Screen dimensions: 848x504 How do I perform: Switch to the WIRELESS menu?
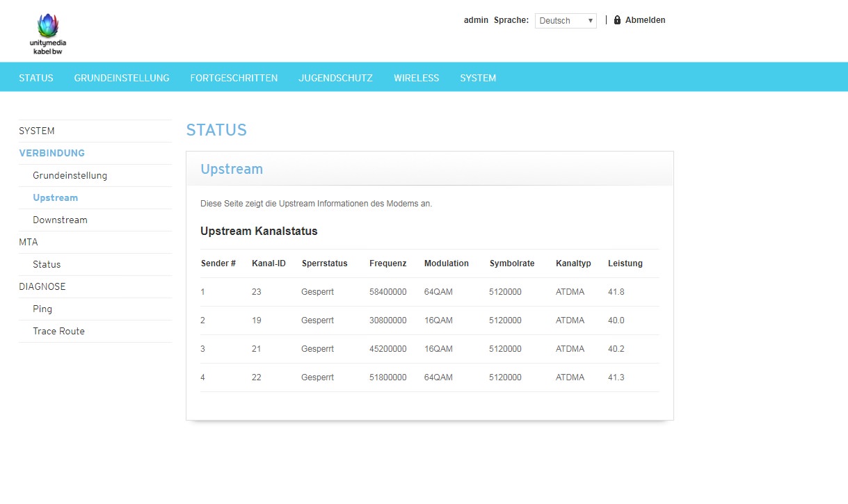coord(416,78)
